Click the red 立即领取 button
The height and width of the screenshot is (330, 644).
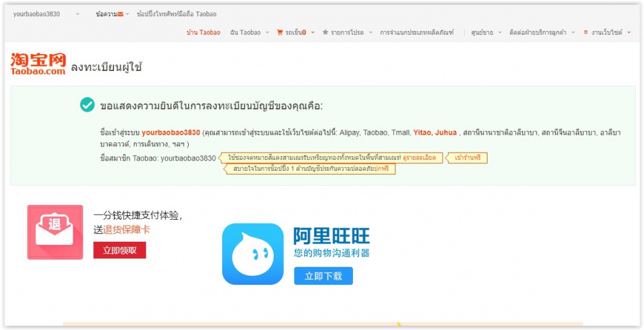click(x=120, y=250)
